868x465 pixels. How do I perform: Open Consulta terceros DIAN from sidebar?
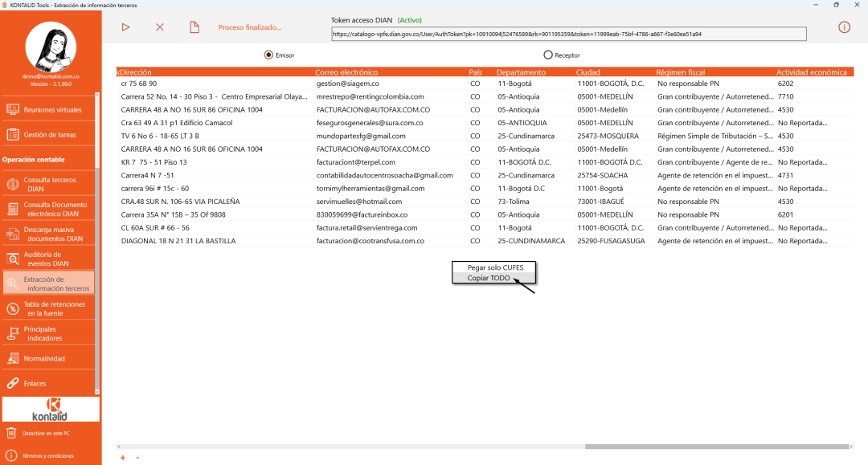pos(48,185)
